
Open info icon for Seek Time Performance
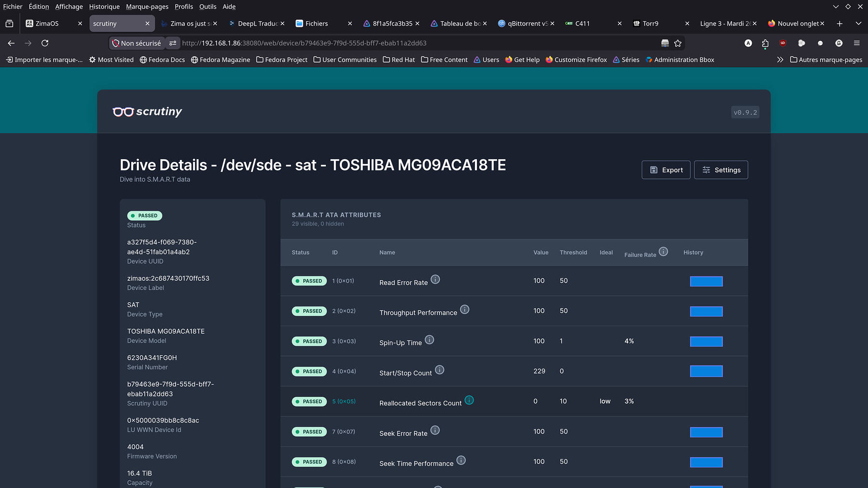pyautogui.click(x=461, y=461)
